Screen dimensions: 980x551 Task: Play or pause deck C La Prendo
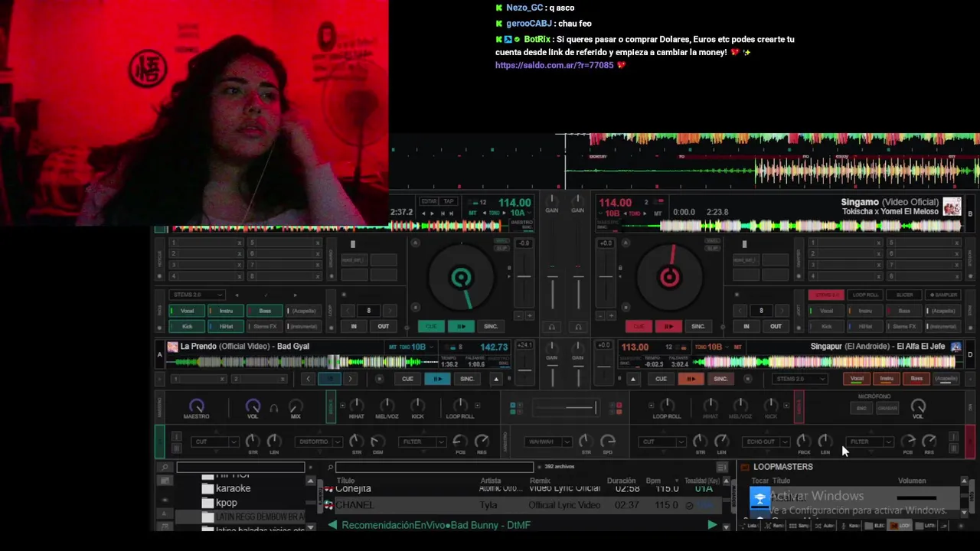point(437,379)
